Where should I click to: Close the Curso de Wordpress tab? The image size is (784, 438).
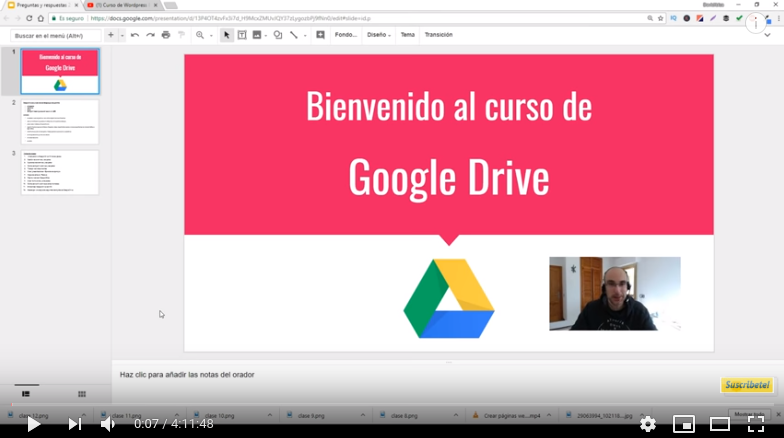[x=156, y=5]
